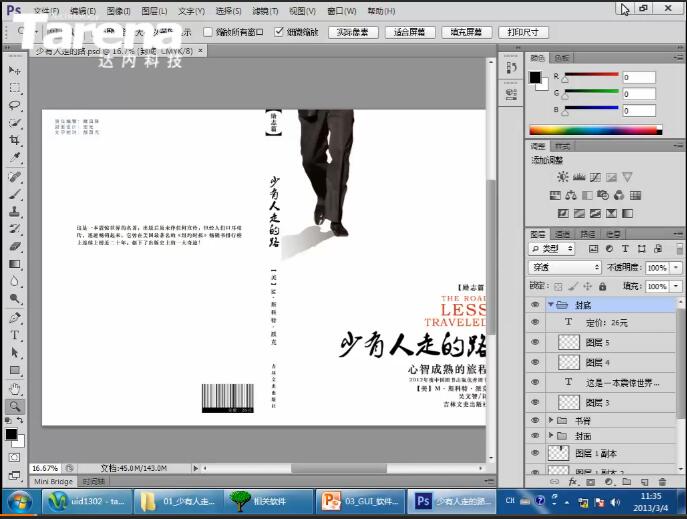Add a Hue/Saturation adjustment
This screenshot has height=519, width=687.
(x=555, y=195)
